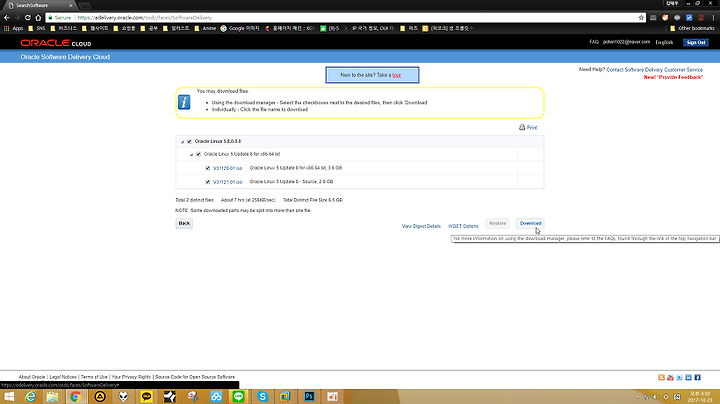Click the red extension icon in Chrome toolbar

tap(701, 17)
